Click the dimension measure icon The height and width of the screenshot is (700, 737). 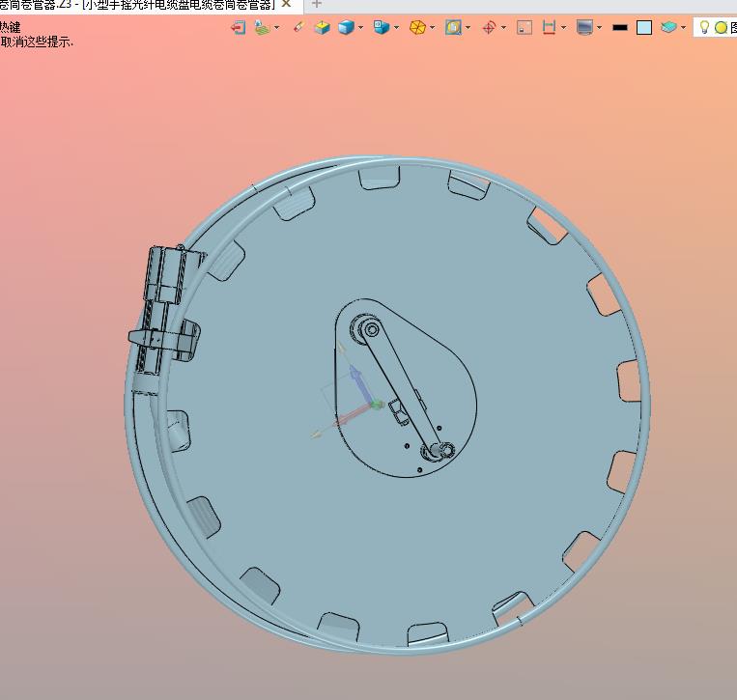[x=549, y=28]
